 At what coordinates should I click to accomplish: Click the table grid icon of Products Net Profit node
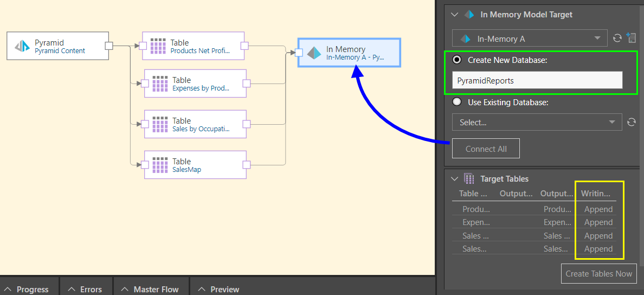click(158, 46)
